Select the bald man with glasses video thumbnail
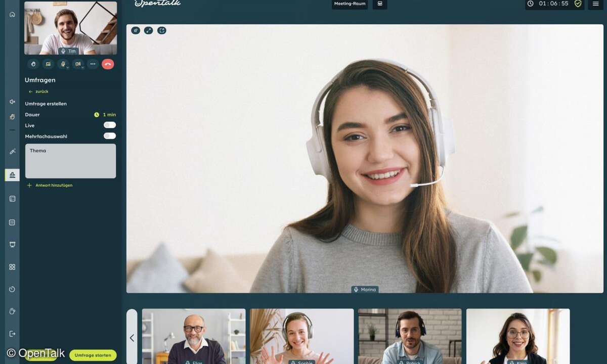Viewport: 607px width, 364px height. click(194, 336)
